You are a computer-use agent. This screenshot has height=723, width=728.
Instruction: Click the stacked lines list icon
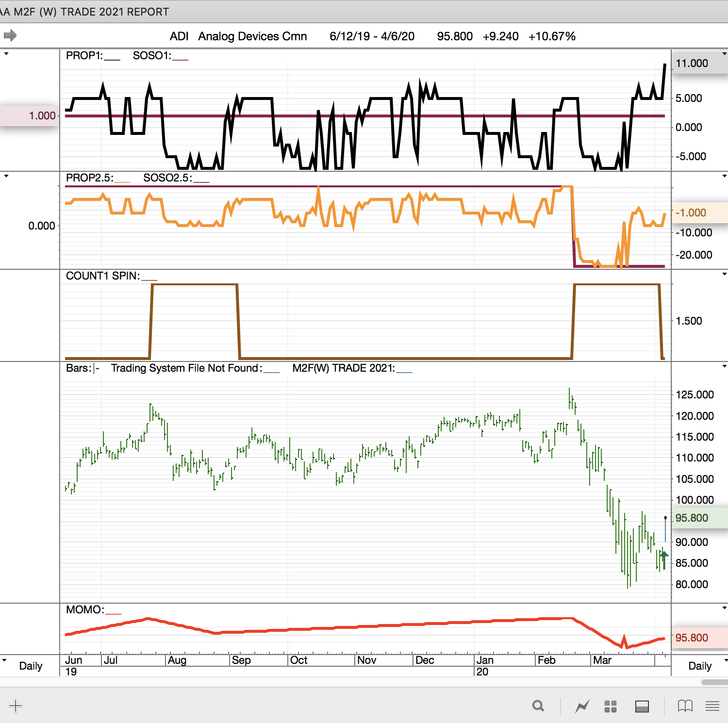coord(712,706)
